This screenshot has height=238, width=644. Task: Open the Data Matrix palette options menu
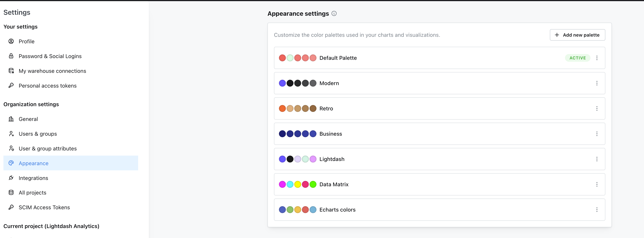[597, 185]
